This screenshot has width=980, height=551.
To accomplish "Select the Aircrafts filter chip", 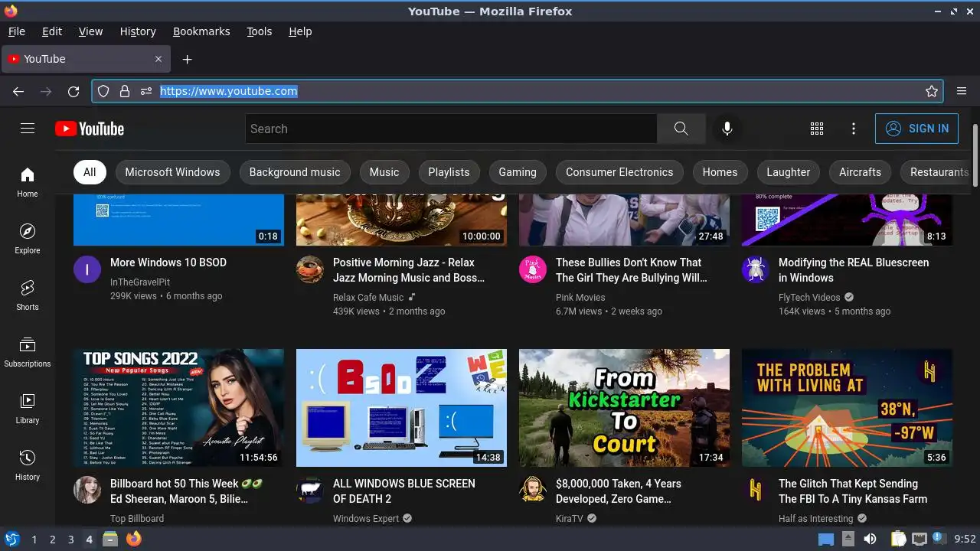I will click(x=860, y=172).
